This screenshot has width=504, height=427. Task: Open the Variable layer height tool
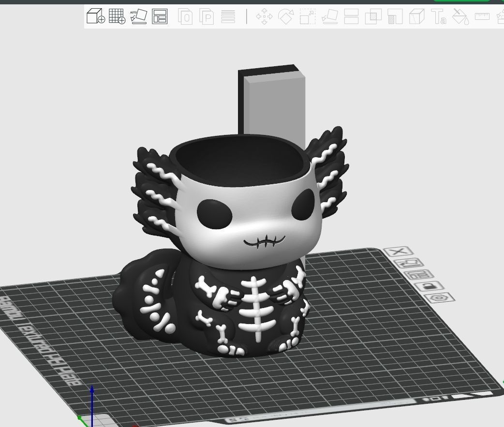pyautogui.click(x=228, y=16)
